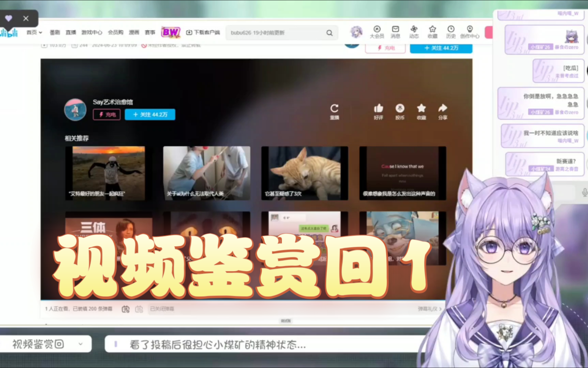Open the 消息 messages icon
Image resolution: width=588 pixels, height=368 pixels.
pyautogui.click(x=395, y=29)
